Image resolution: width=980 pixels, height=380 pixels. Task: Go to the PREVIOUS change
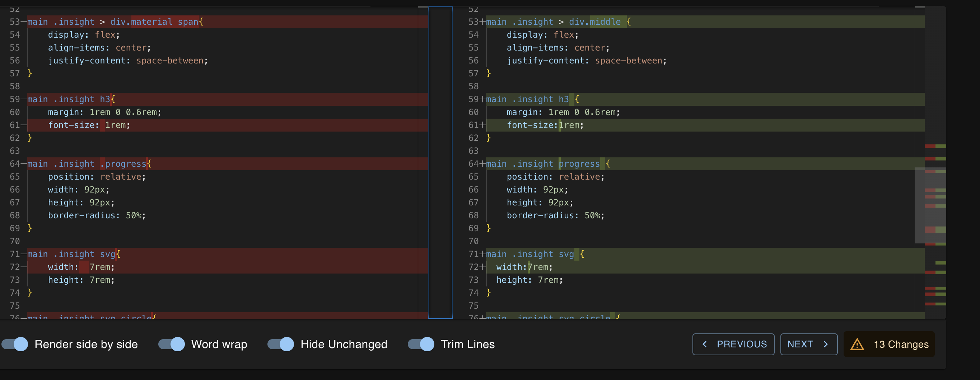tap(733, 344)
